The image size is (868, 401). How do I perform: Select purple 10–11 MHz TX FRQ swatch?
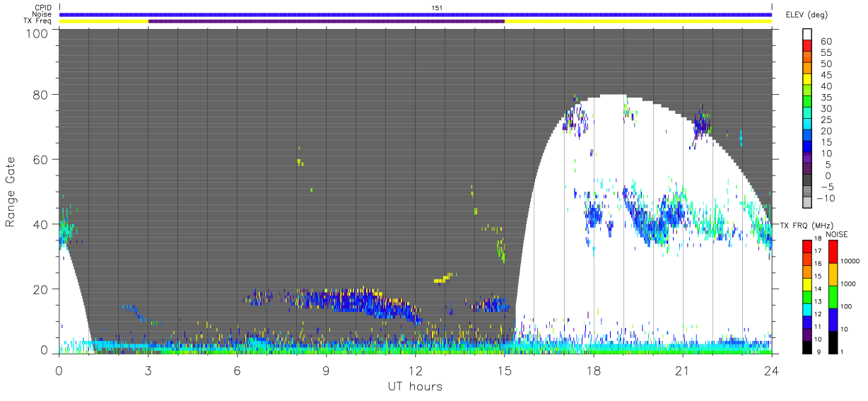tap(807, 334)
